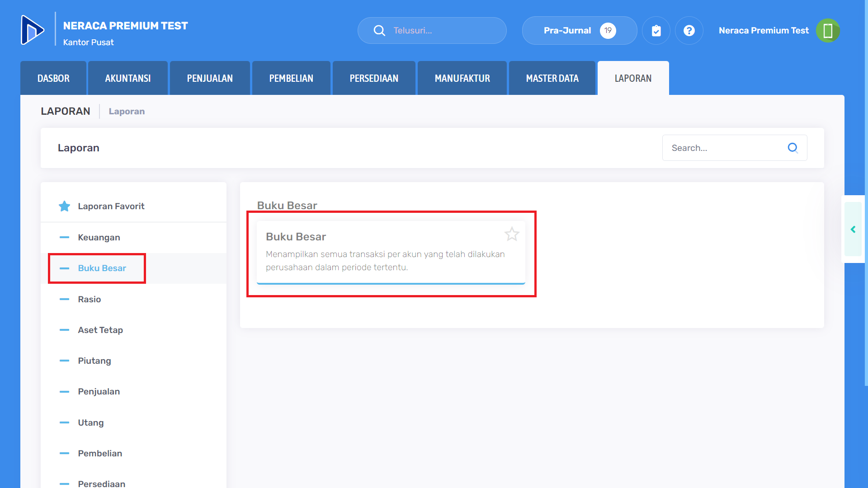This screenshot has height=488, width=868.
Task: Click the Neraca logo icon
Action: 33,30
